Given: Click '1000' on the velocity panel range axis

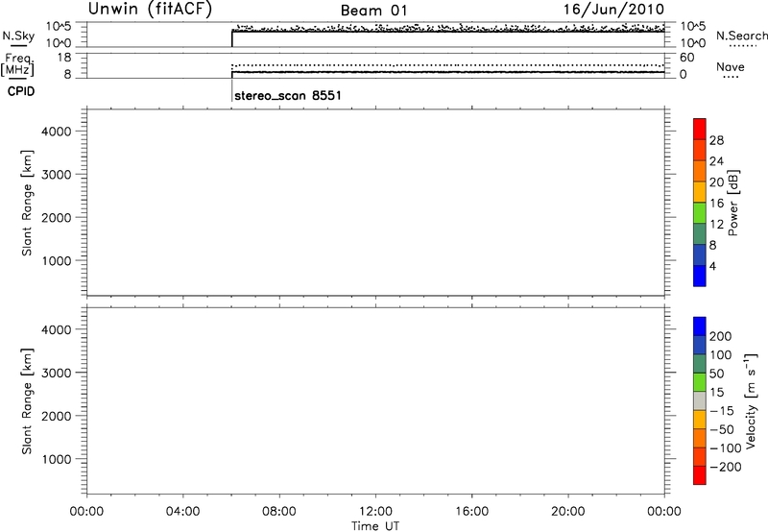Looking at the screenshot, I should click(x=57, y=459).
